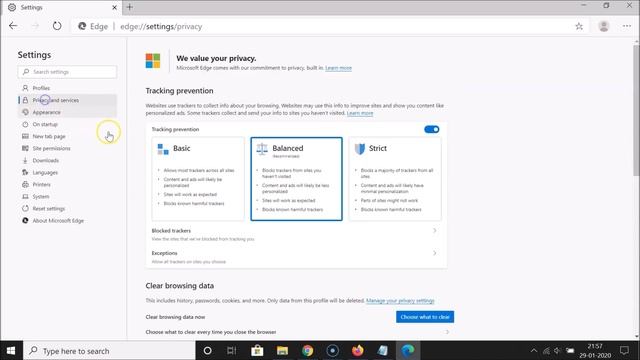Click the Profiles icon in sidebar
The height and width of the screenshot is (360, 640).
tap(25, 88)
